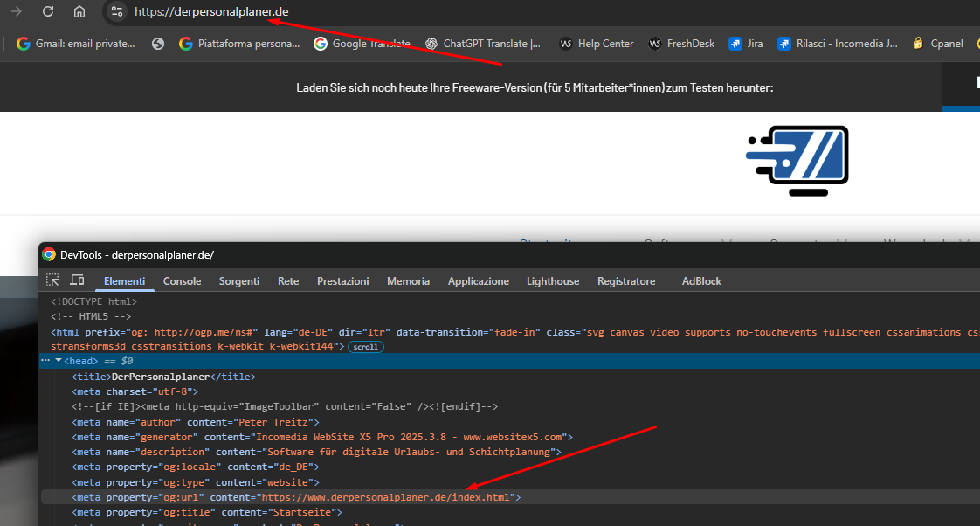
Task: Open the three-dot menu beside head node
Action: point(45,361)
